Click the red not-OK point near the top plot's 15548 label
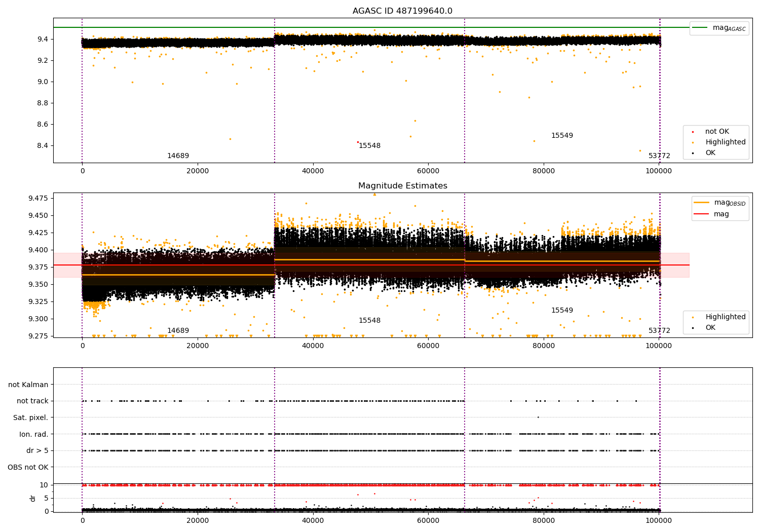 358,142
